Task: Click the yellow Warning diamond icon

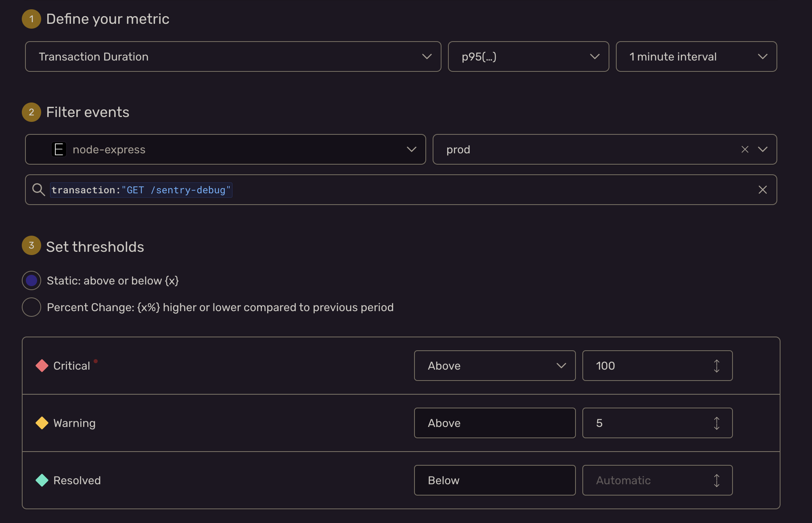Action: click(42, 423)
